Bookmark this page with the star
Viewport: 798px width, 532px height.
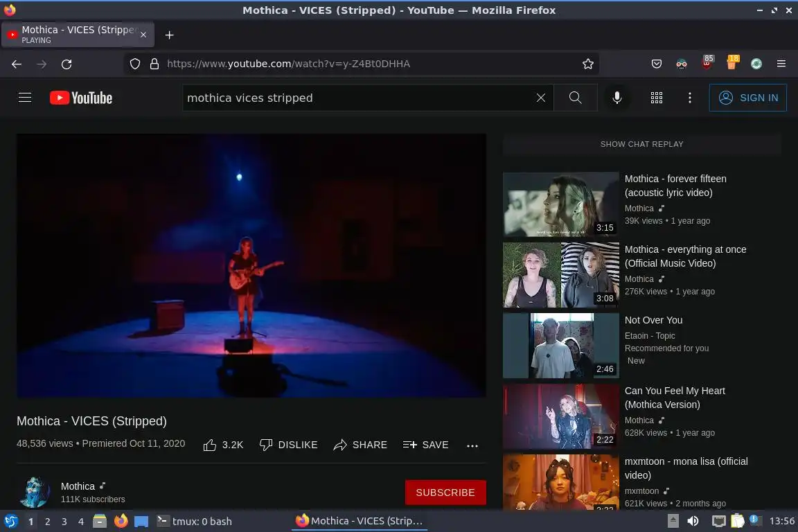tap(588, 64)
